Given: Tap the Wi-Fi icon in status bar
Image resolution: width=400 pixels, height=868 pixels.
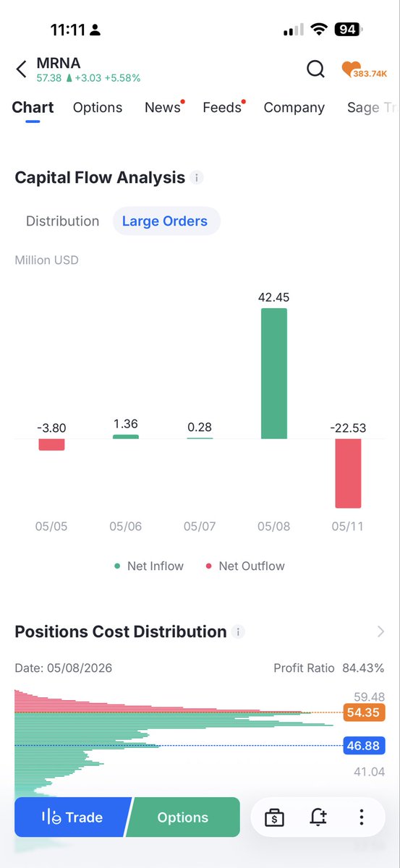Looking at the screenshot, I should coord(318,30).
